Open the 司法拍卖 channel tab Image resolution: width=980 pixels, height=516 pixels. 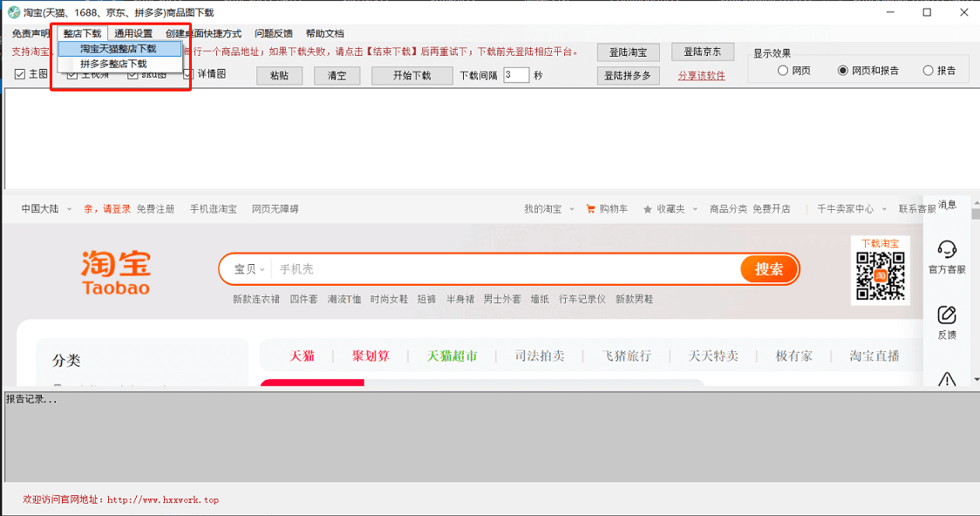[540, 356]
